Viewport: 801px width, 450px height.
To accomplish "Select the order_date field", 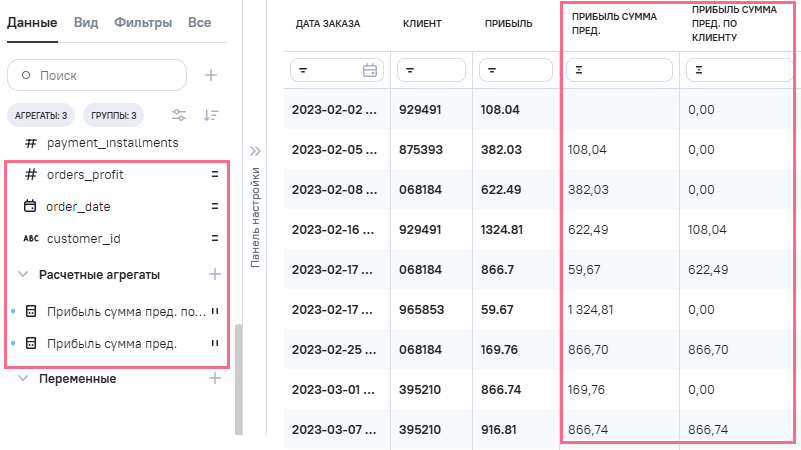I will [x=78, y=207].
